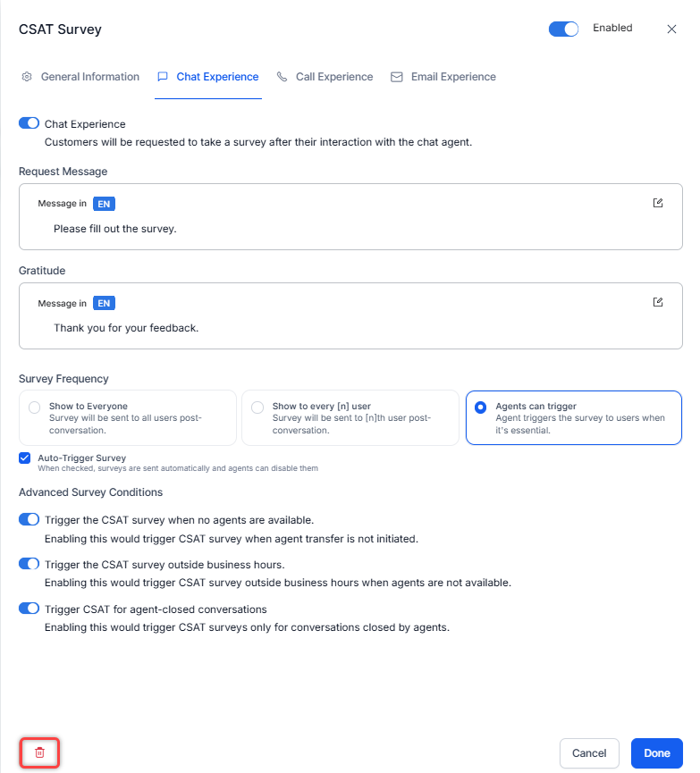Click the Chat Experience speech bubble icon
700x773 pixels.
tap(163, 77)
